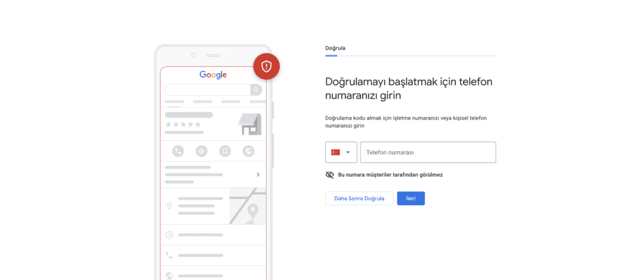The image size is (644, 280).
Task: Click the directions circle icon in mockup
Action: (x=201, y=151)
